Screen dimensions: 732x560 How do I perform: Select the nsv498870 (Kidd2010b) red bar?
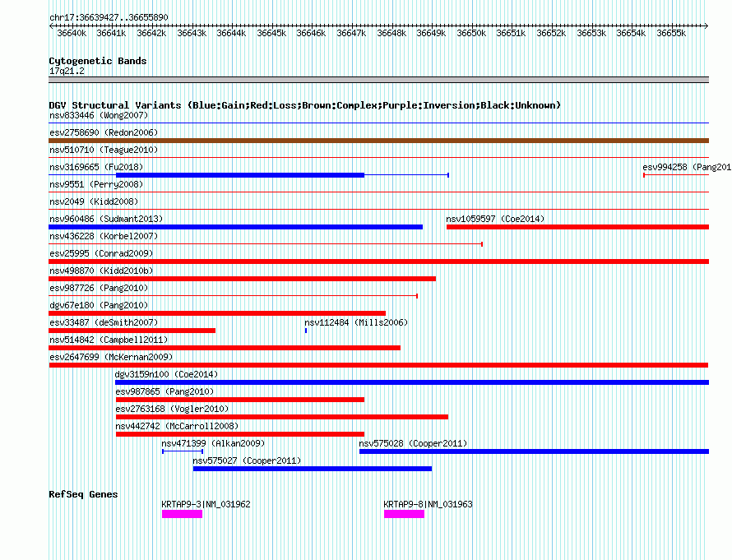point(243,279)
